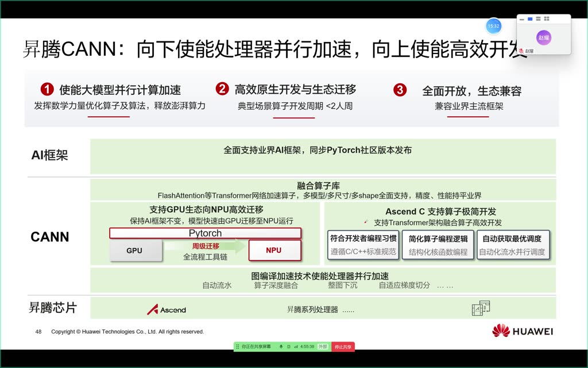
Task: Click heading 全面开放,生态兼容
Action: click(x=472, y=91)
